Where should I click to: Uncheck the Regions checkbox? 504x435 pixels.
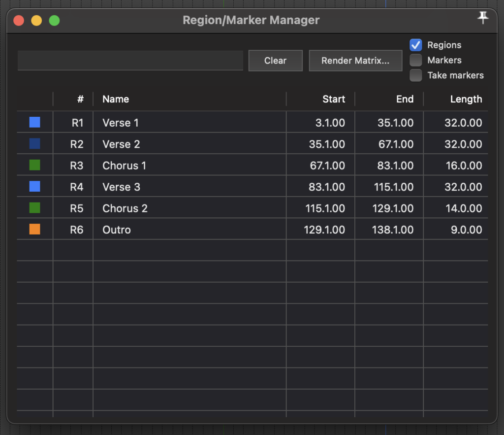415,45
